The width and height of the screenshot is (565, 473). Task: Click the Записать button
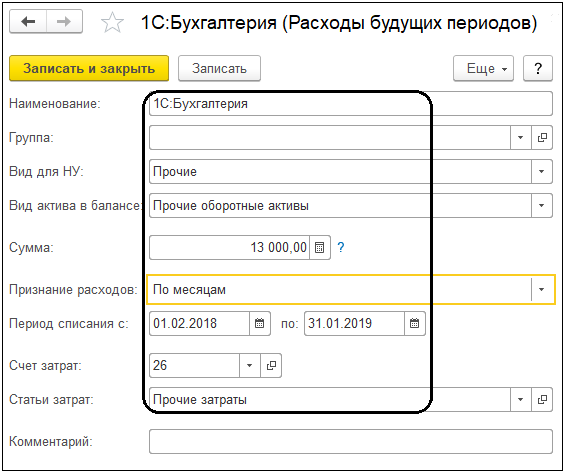pos(219,68)
